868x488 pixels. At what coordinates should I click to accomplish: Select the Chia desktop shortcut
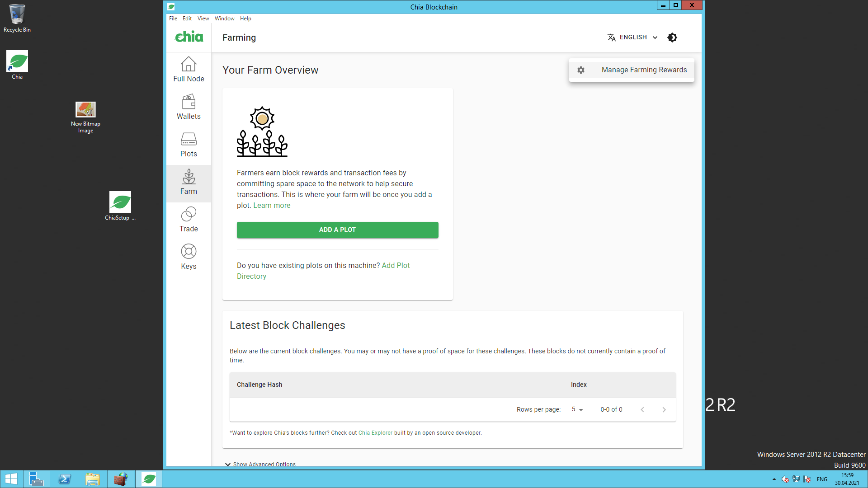(x=17, y=66)
